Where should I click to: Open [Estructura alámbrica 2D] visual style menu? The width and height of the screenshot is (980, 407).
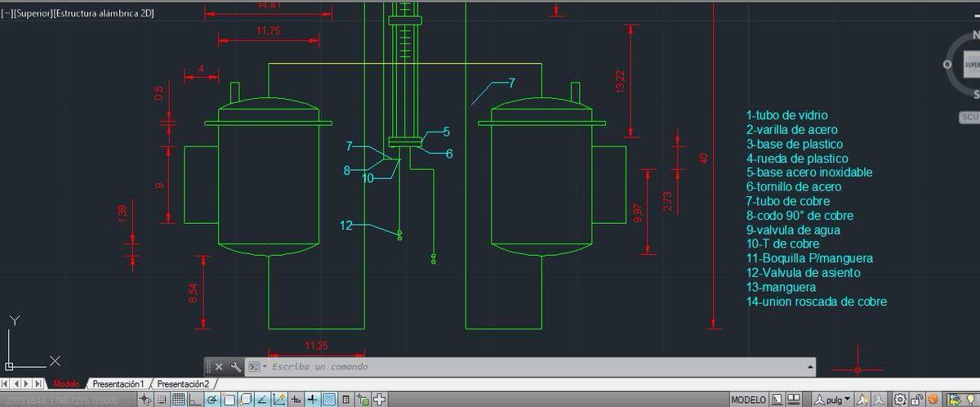(103, 14)
